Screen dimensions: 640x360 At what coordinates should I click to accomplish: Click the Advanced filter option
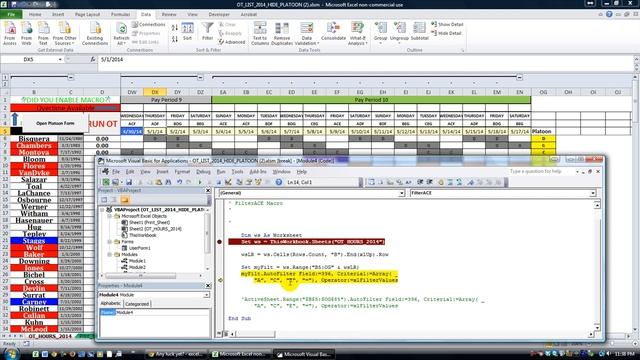232,42
